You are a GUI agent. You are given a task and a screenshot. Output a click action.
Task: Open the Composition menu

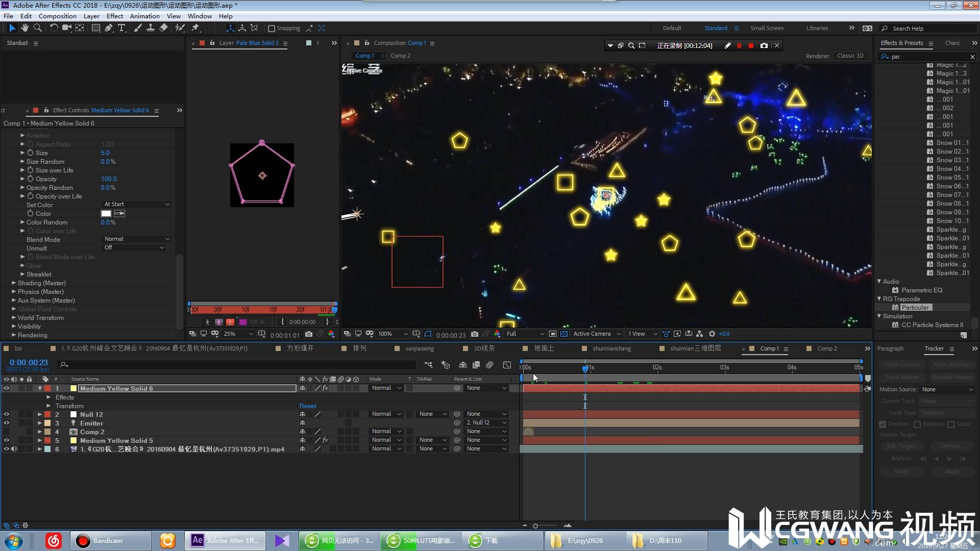(x=58, y=16)
